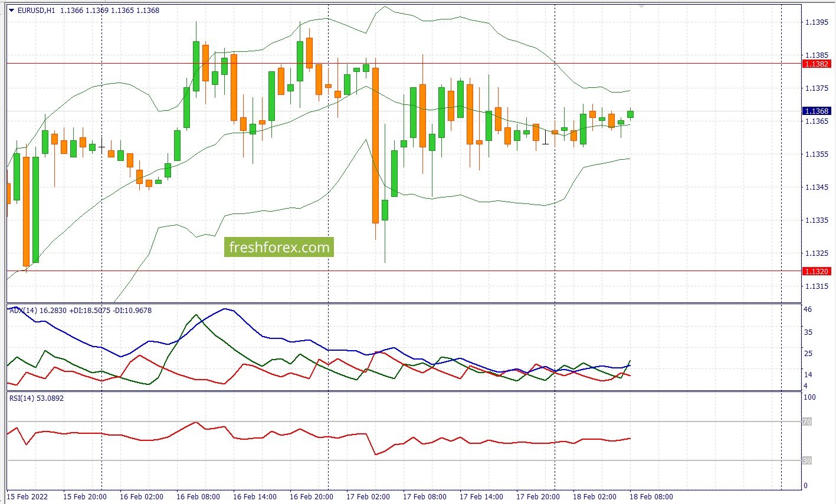Click the EURUSD,H1 symbol title text
Image resolution: width=836 pixels, height=504 pixels.
[36, 10]
